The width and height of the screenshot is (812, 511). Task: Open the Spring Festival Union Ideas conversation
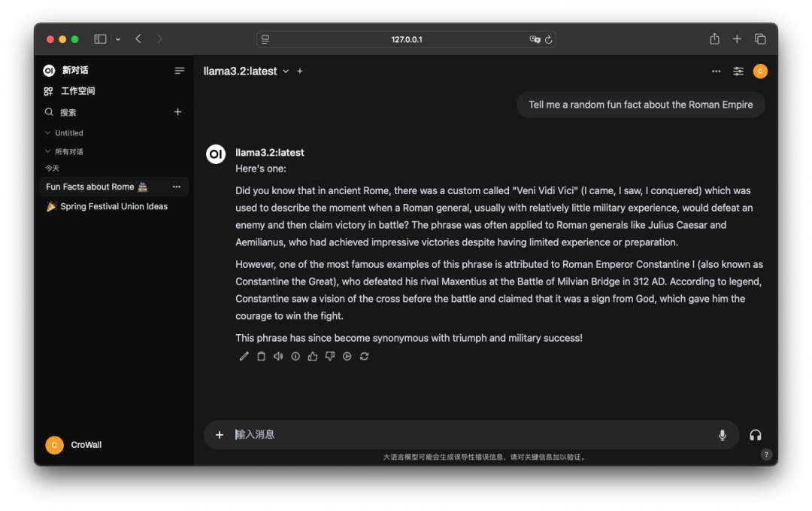pos(114,206)
